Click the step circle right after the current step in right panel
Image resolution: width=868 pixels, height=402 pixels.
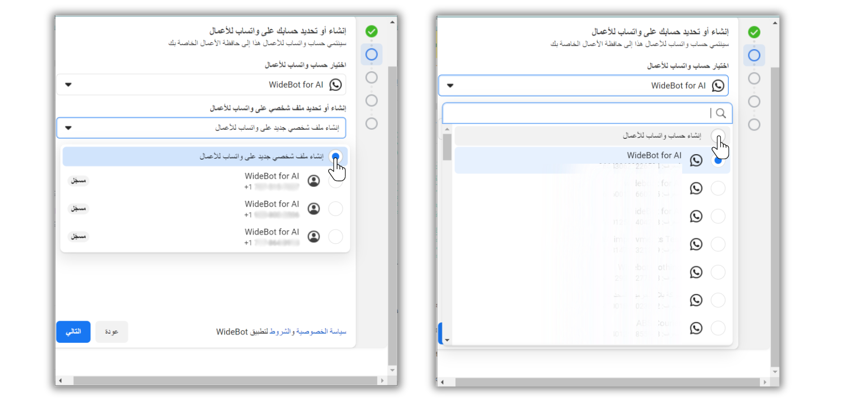coord(754,78)
